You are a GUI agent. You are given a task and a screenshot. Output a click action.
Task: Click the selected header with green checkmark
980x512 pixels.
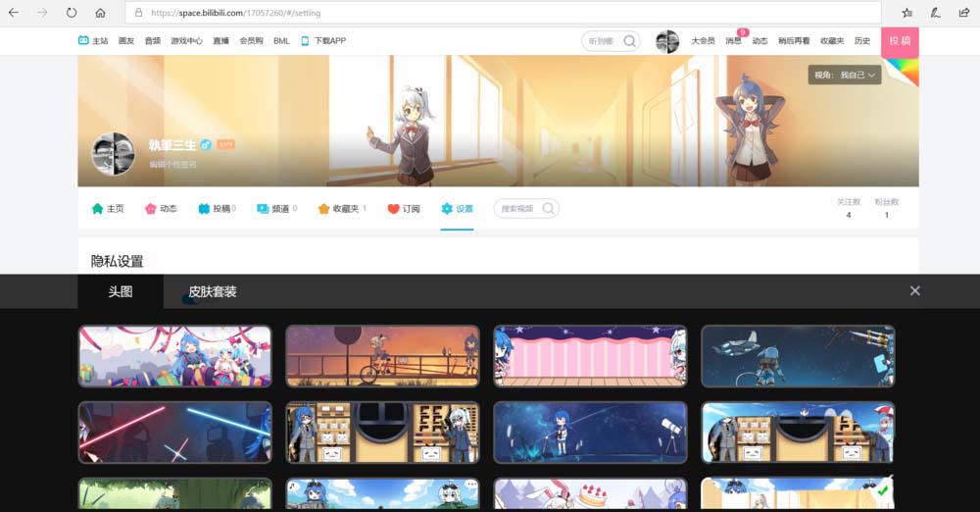point(798,494)
